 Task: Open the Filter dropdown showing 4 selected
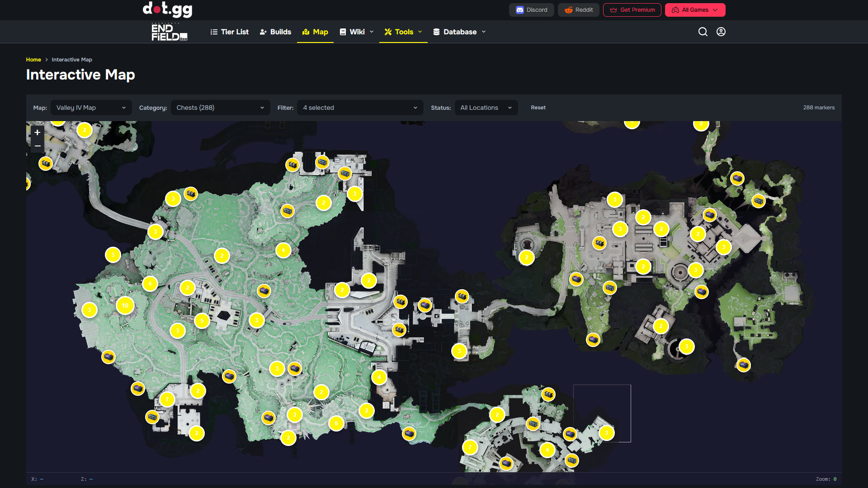point(360,108)
